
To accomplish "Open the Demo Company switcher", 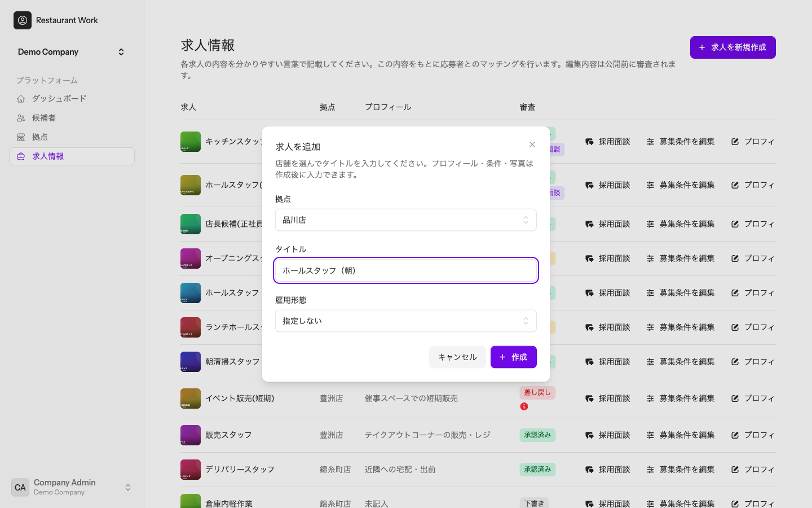I will point(72,52).
